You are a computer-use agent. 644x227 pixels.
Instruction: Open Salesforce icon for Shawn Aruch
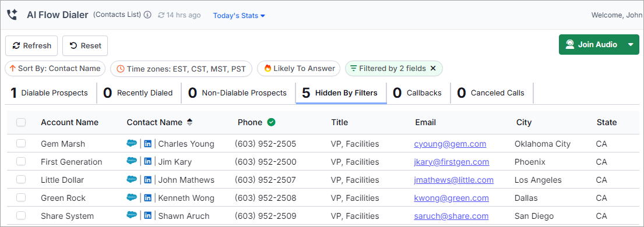coord(132,216)
